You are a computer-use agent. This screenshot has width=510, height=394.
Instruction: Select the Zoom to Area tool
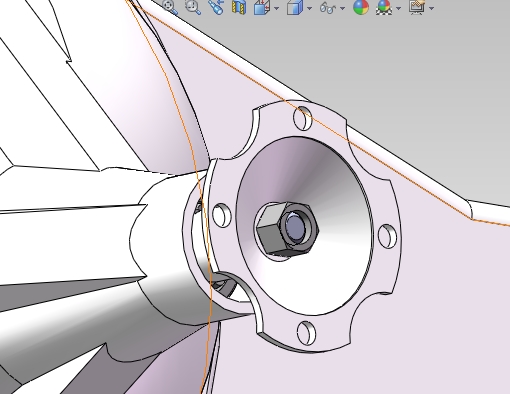point(193,6)
